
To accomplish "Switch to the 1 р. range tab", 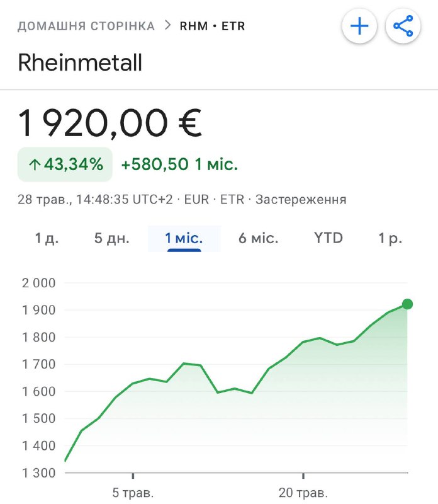I will [x=390, y=239].
